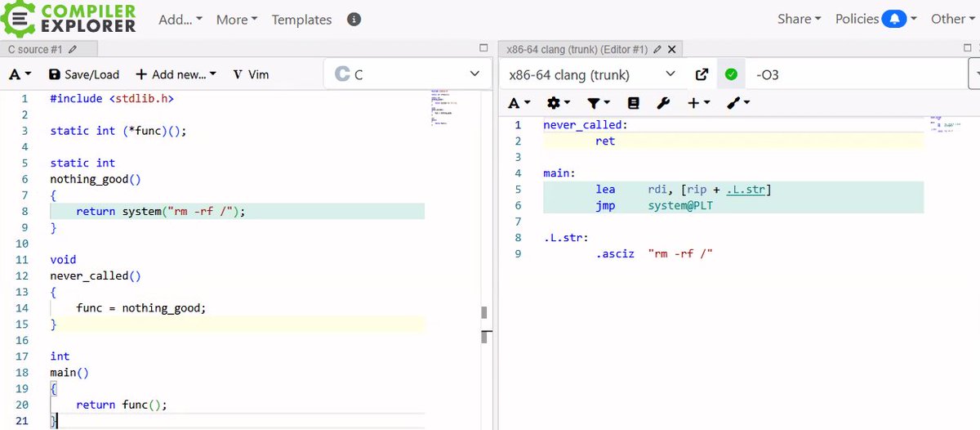Click the green compilation status check icon
The image size is (980, 430).
click(x=731, y=74)
